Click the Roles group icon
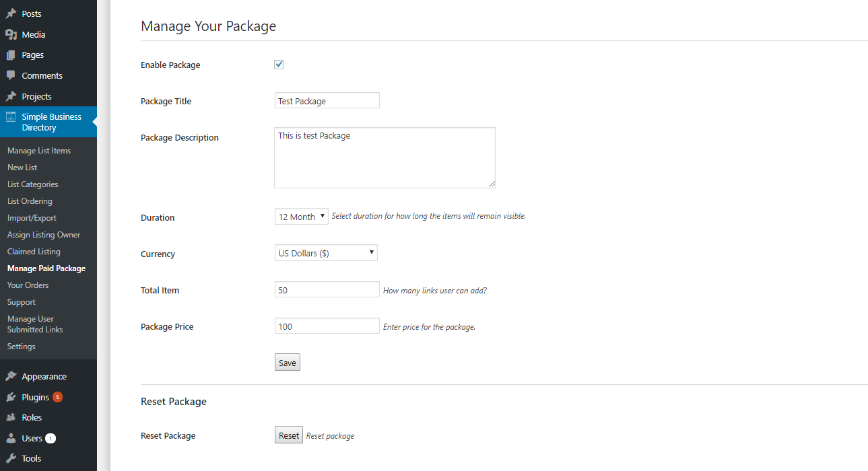The image size is (868, 471). (11, 418)
